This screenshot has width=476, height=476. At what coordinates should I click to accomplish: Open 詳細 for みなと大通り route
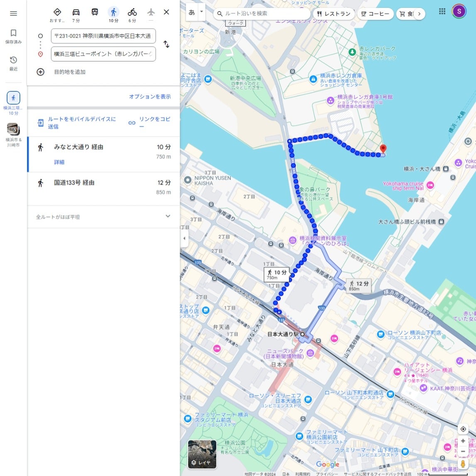click(x=59, y=162)
